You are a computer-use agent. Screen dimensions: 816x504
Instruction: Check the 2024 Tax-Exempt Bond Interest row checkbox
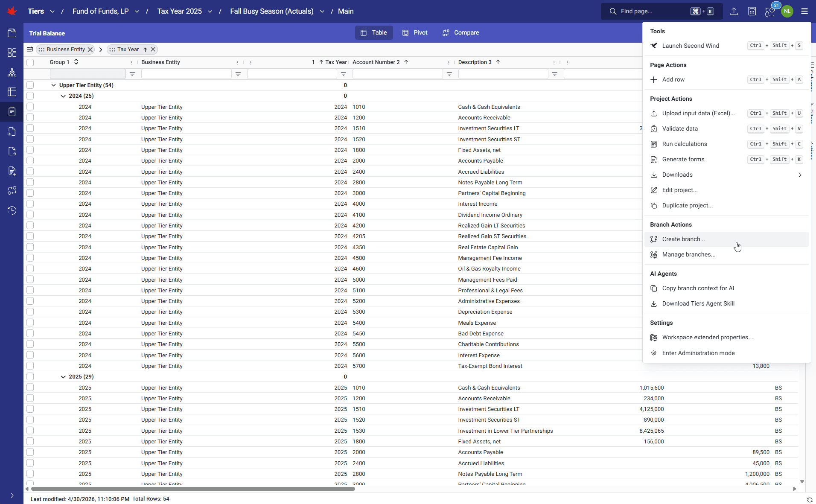(x=30, y=366)
